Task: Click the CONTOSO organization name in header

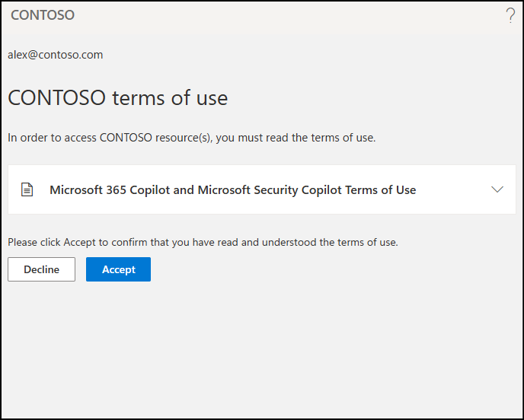Action: click(x=43, y=15)
